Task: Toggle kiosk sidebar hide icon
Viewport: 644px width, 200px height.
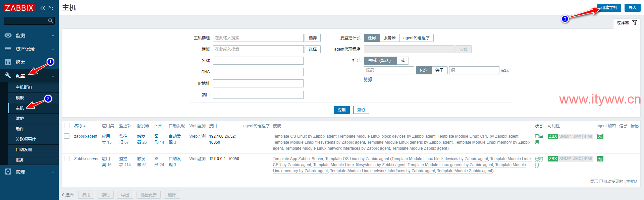Action: 51,8
